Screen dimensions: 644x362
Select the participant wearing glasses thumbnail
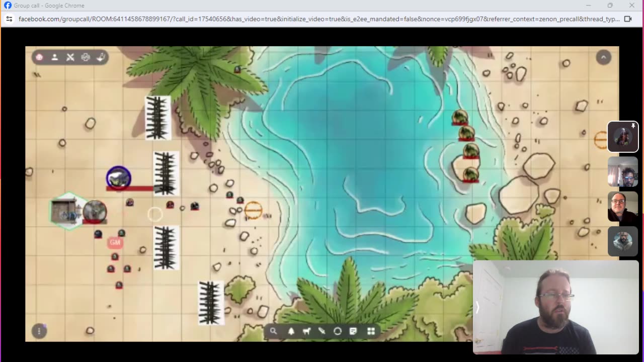pos(622,207)
